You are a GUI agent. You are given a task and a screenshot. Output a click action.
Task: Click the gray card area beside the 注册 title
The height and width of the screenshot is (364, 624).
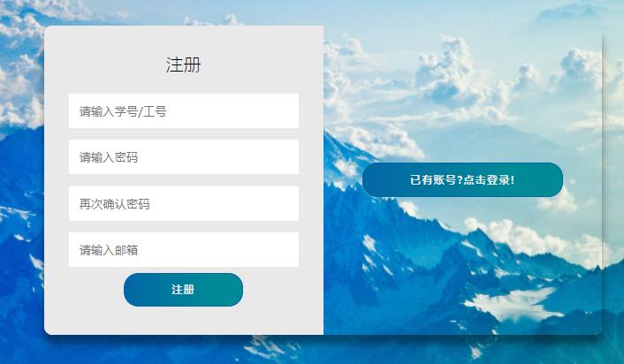coord(259,64)
